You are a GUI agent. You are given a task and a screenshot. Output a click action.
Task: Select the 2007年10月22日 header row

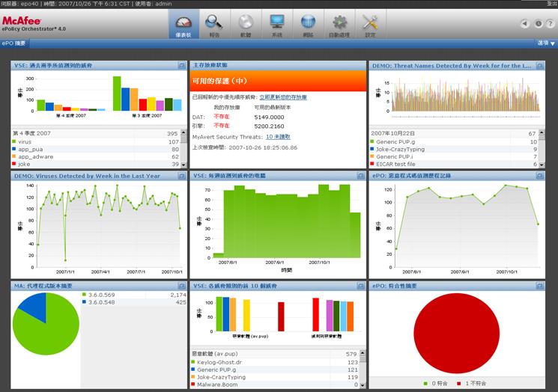tap(454, 134)
